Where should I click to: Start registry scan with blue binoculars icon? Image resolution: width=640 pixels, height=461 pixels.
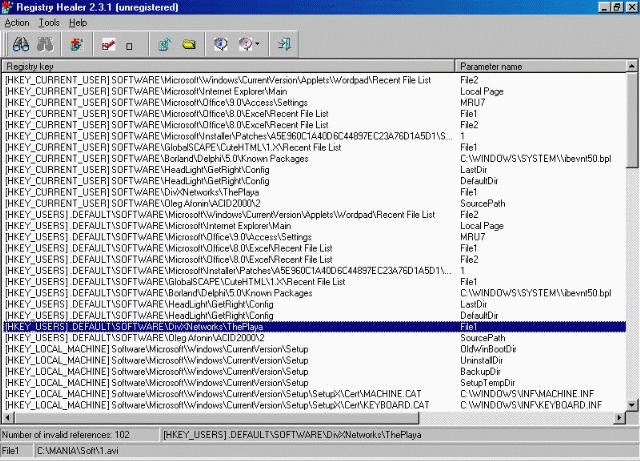coord(21,44)
